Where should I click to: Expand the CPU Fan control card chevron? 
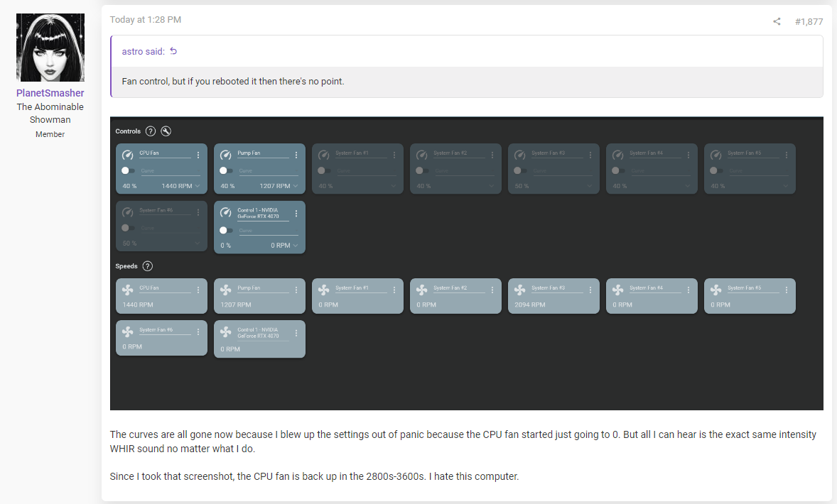pos(198,186)
